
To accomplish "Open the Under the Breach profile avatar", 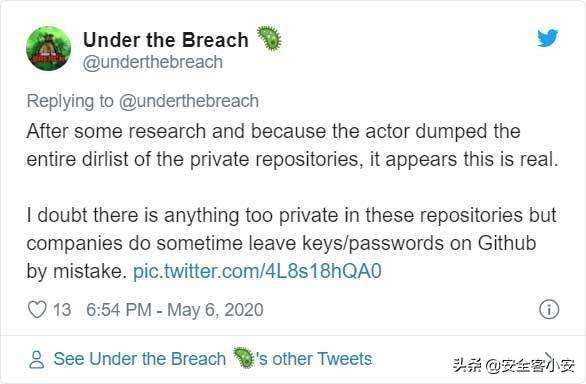I will [x=49, y=49].
